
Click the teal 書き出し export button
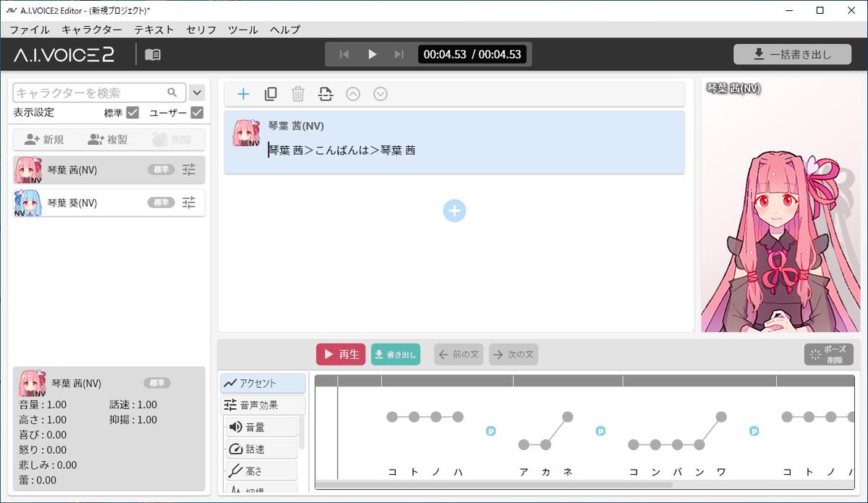pos(396,354)
